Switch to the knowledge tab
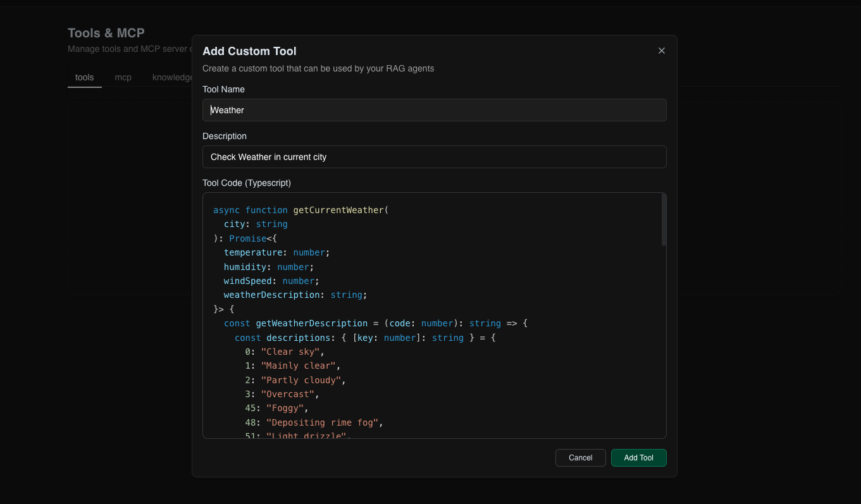Image resolution: width=861 pixels, height=504 pixels. (x=172, y=77)
